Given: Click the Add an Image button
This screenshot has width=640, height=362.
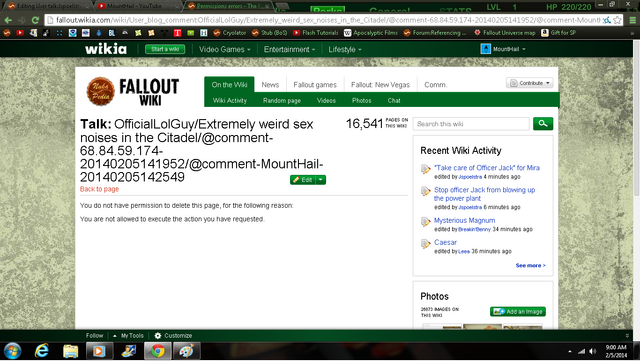Looking at the screenshot, I should coord(518,311).
